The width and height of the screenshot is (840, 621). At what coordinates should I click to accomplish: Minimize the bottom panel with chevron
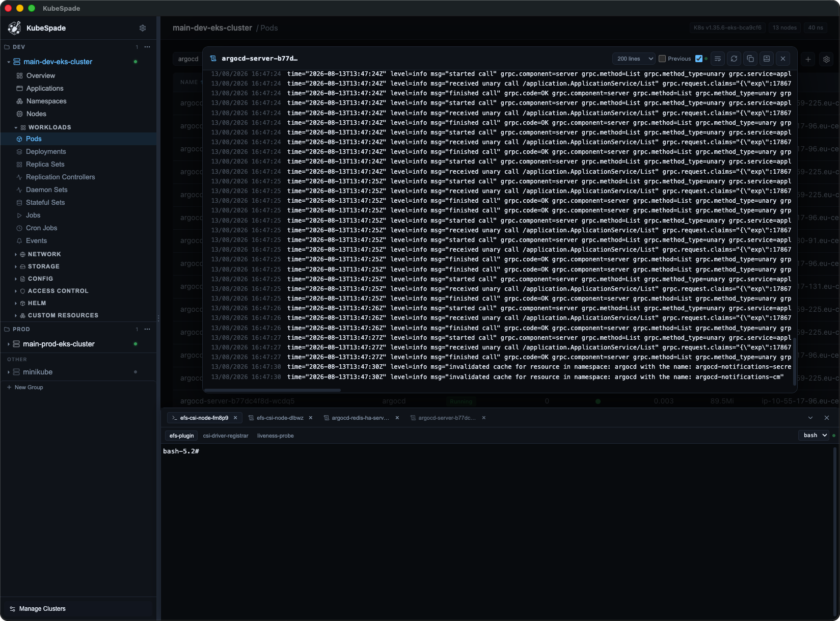click(x=810, y=418)
